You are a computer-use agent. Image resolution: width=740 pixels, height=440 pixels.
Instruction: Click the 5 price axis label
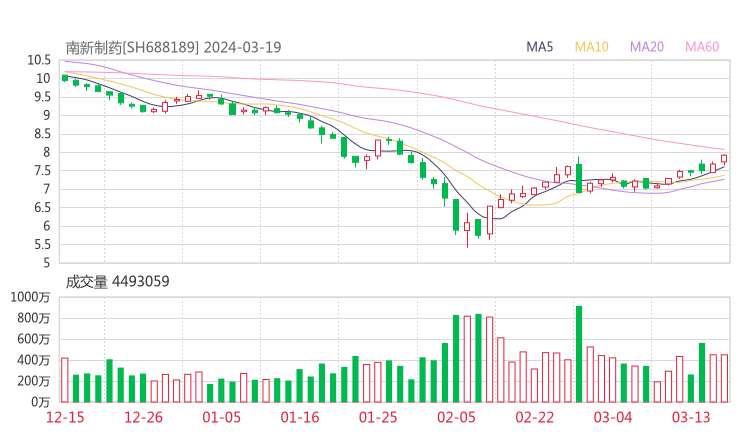point(46,263)
